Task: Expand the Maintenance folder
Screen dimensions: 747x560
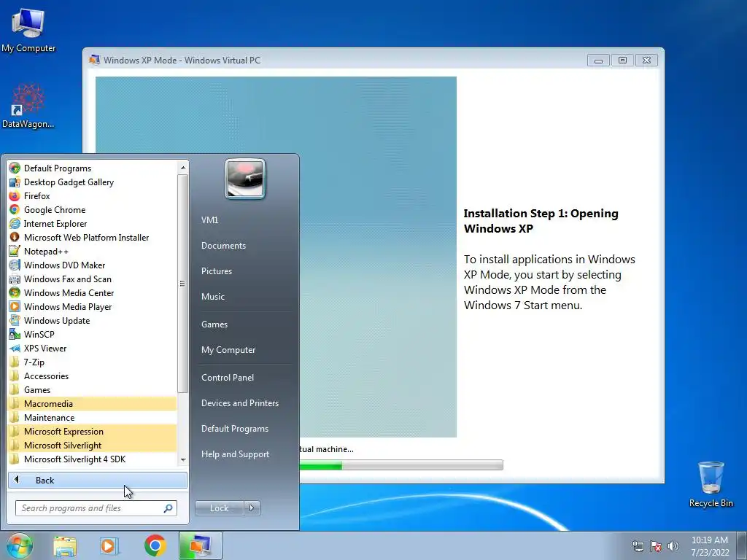Action: [x=93, y=417]
